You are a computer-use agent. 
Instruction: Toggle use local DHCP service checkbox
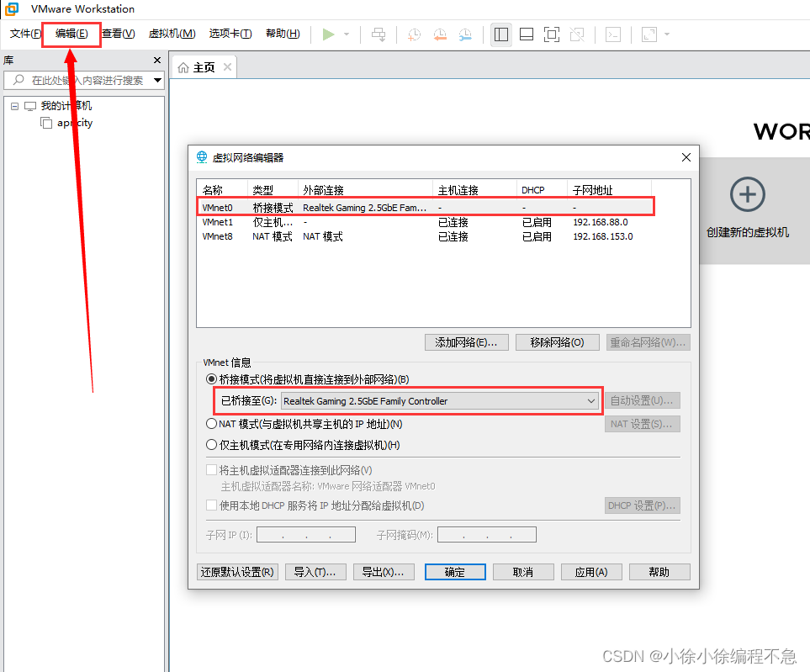click(x=211, y=505)
